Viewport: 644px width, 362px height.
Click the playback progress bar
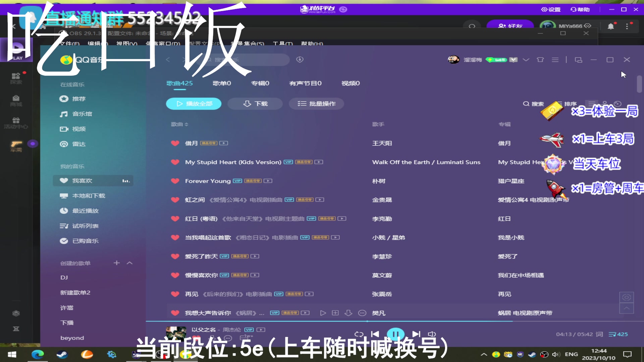(395, 321)
